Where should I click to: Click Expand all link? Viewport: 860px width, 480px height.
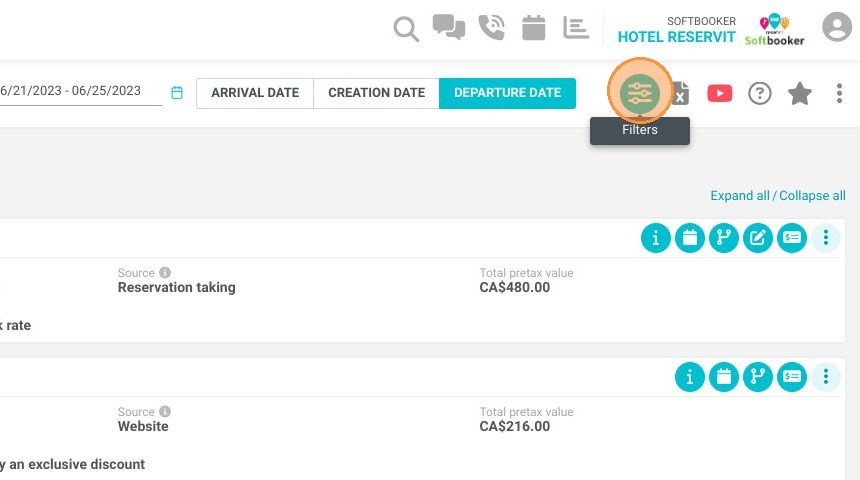(740, 196)
